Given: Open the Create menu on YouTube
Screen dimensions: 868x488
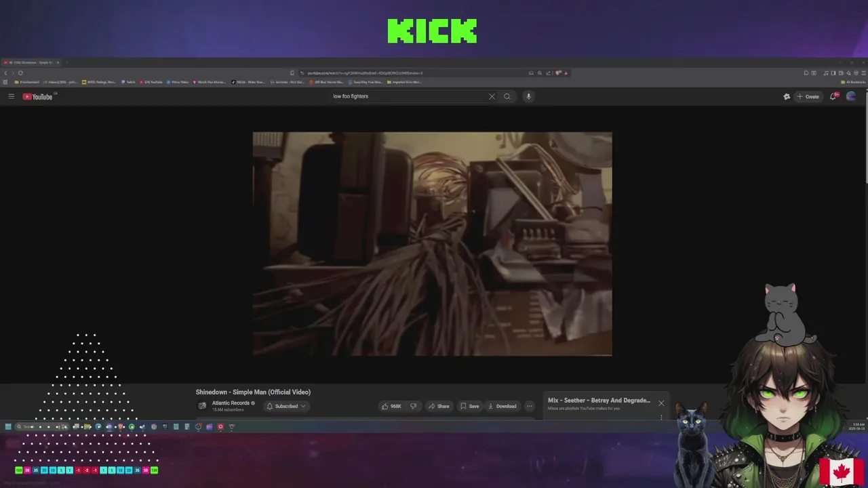Looking at the screenshot, I should (808, 96).
